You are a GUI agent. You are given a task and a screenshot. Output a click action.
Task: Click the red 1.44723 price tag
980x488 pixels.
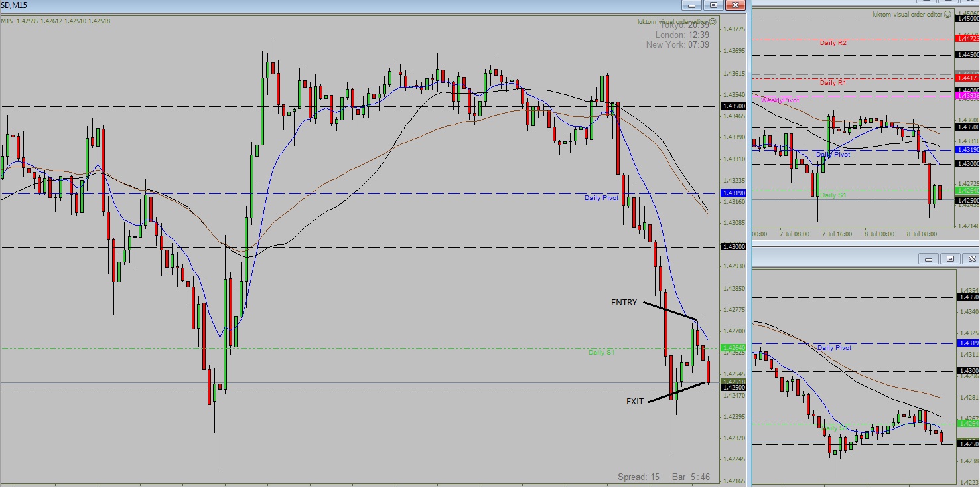click(x=967, y=39)
